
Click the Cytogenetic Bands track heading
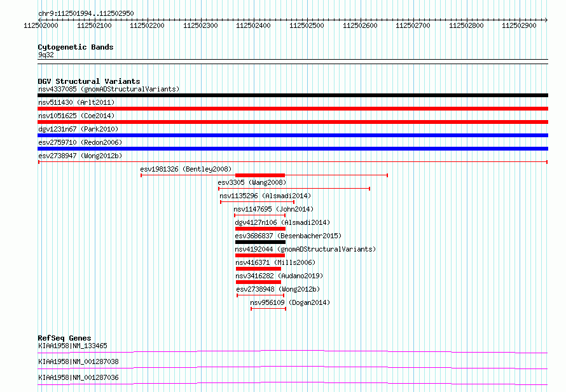[76, 47]
